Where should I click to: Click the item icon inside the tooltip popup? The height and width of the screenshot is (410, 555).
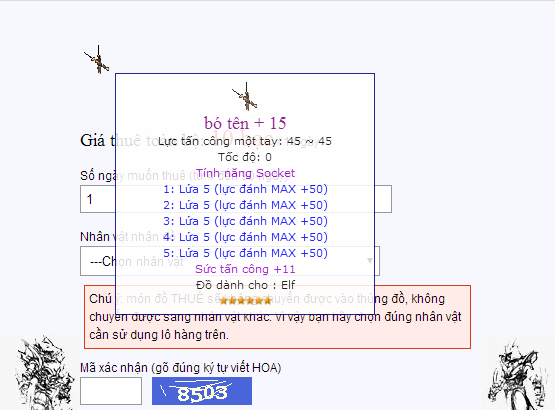click(245, 96)
